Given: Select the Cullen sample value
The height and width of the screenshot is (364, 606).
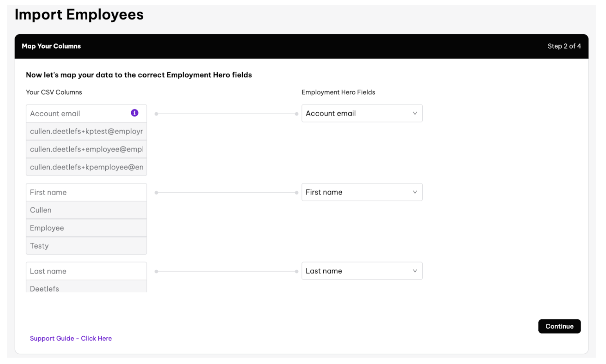Looking at the screenshot, I should pyautogui.click(x=86, y=210).
